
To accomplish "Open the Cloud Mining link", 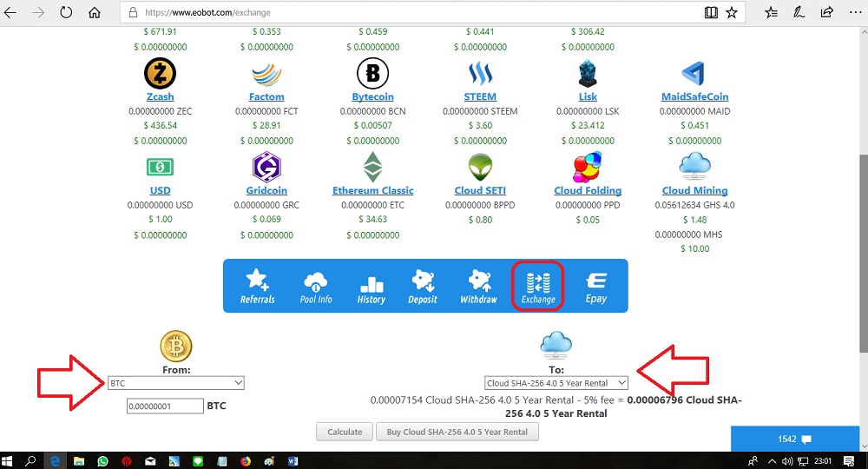I will pos(694,190).
